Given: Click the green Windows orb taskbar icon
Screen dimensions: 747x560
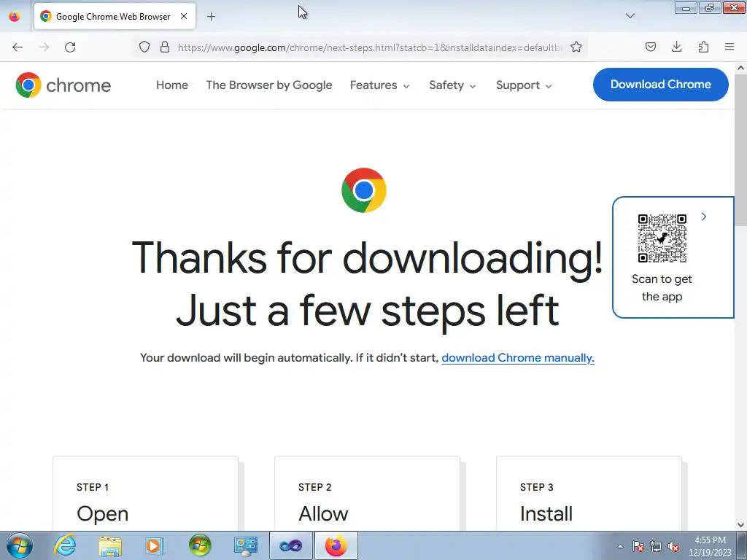Looking at the screenshot, I should point(200,545).
